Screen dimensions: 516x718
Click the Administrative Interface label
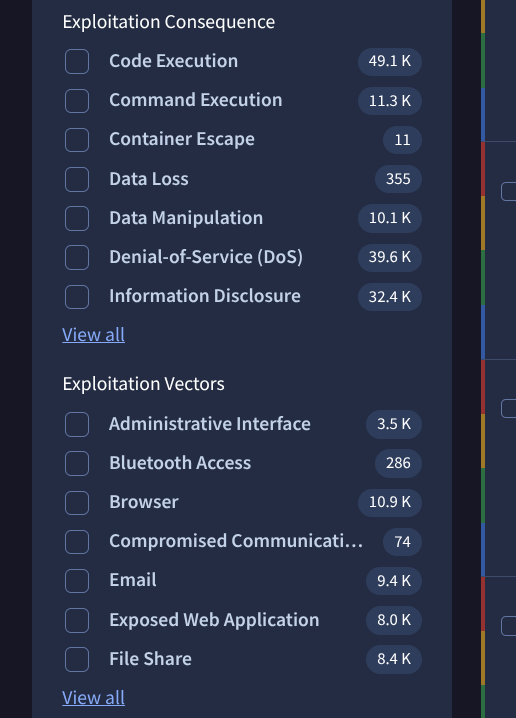[x=210, y=424]
